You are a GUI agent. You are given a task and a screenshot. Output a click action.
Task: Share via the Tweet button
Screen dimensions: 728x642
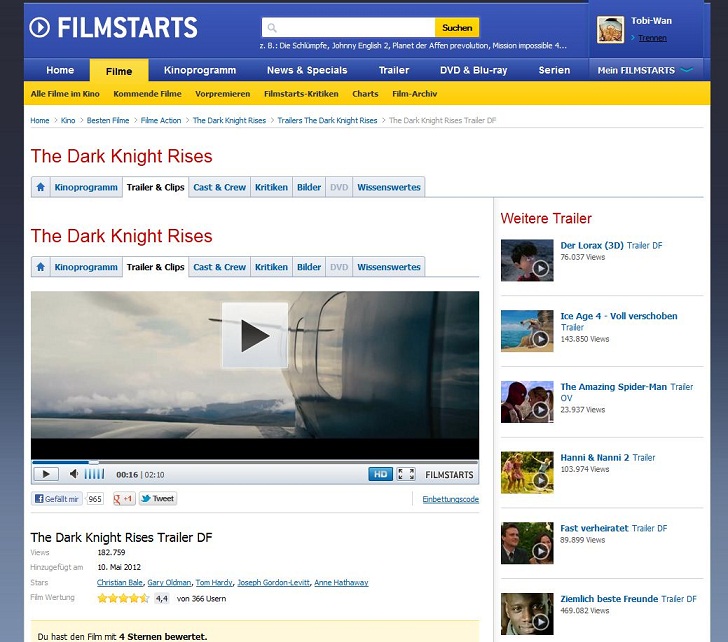point(158,499)
